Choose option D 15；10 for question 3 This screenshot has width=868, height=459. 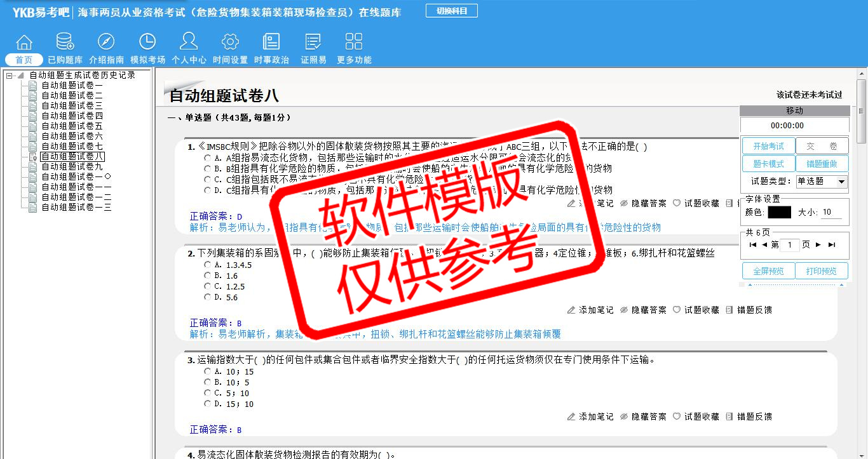coord(207,404)
